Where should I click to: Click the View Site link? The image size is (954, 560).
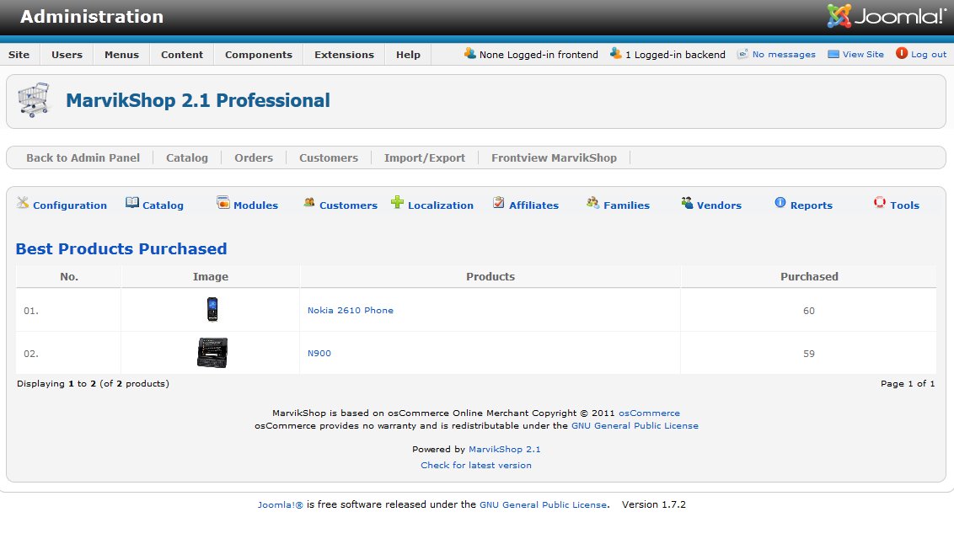click(x=863, y=55)
